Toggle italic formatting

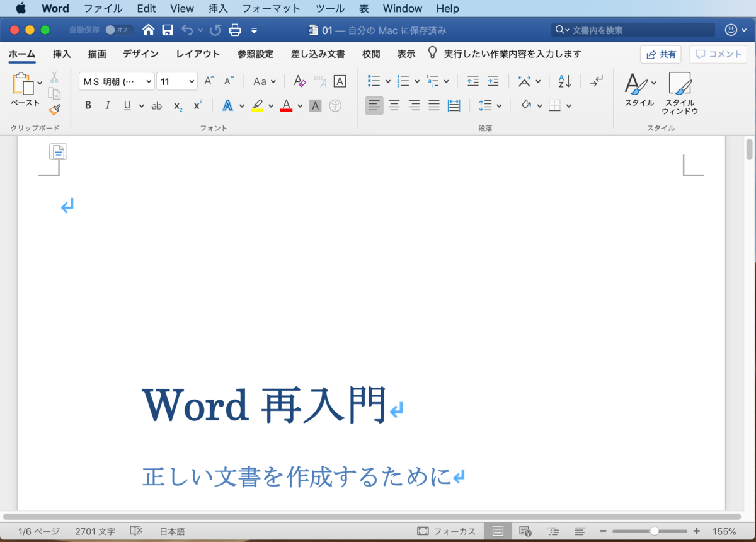pyautogui.click(x=108, y=106)
